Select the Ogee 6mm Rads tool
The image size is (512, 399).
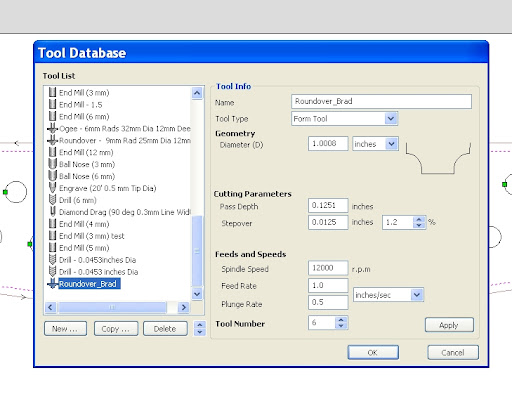coord(125,129)
